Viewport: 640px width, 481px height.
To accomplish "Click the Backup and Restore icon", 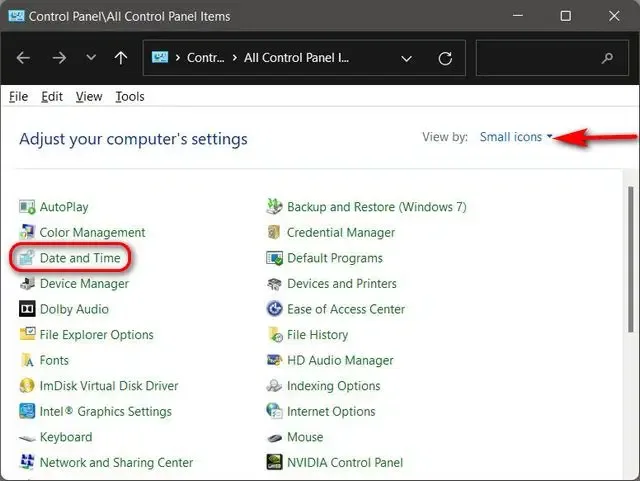I will (274, 207).
